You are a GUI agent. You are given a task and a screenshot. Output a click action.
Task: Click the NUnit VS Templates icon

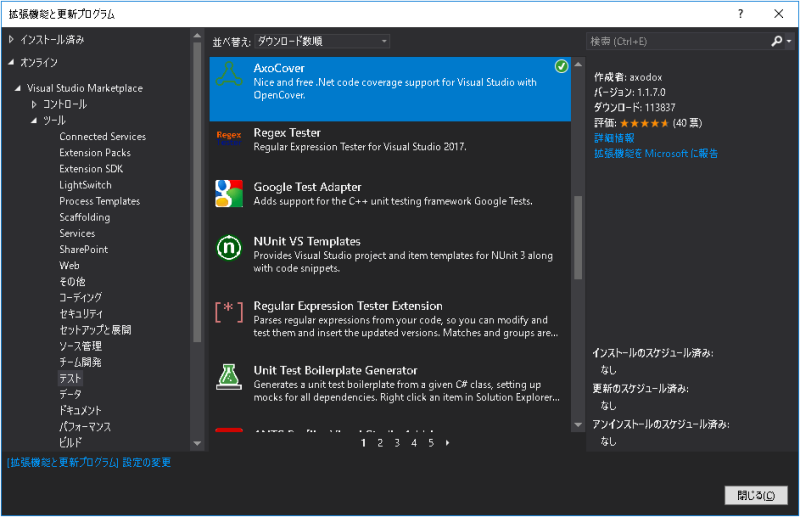point(229,248)
